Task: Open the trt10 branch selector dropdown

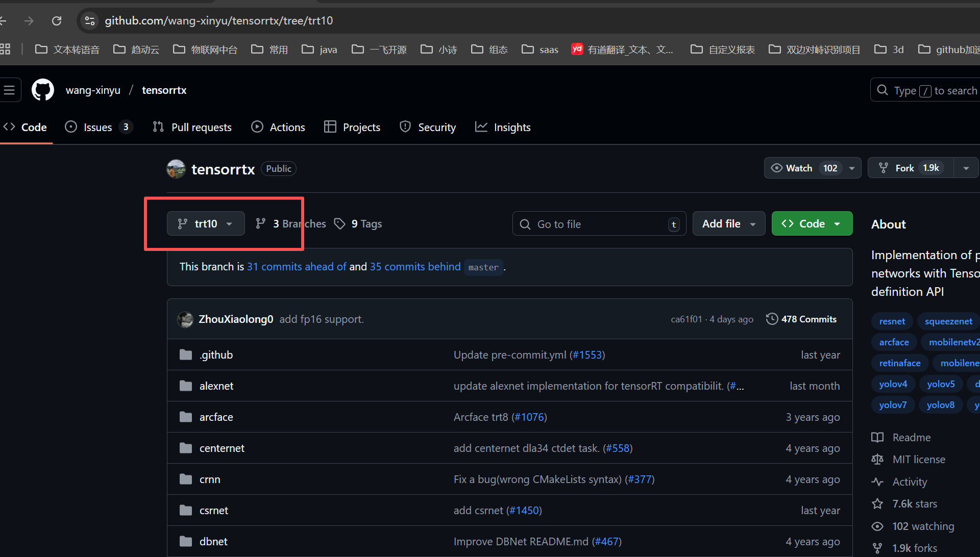Action: point(206,223)
